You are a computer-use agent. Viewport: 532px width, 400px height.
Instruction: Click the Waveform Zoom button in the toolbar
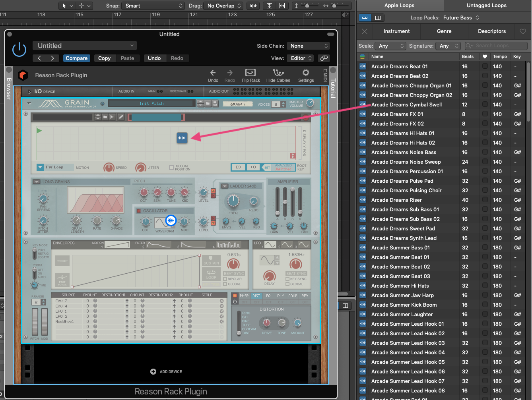click(x=252, y=6)
